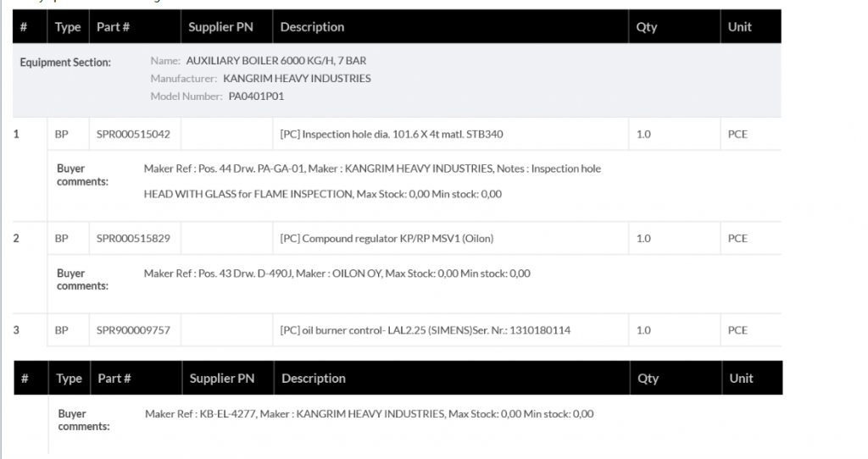Screen dimensions: 868x459
Task: Click the Qty column header in lower header row
Action: [648, 379]
